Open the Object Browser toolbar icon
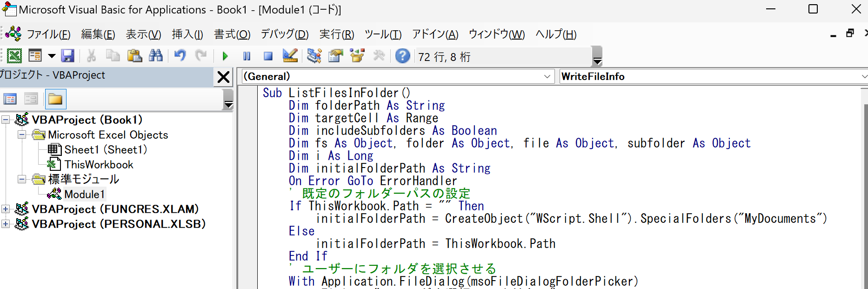Viewport: 868px width, 289px height. click(x=357, y=56)
